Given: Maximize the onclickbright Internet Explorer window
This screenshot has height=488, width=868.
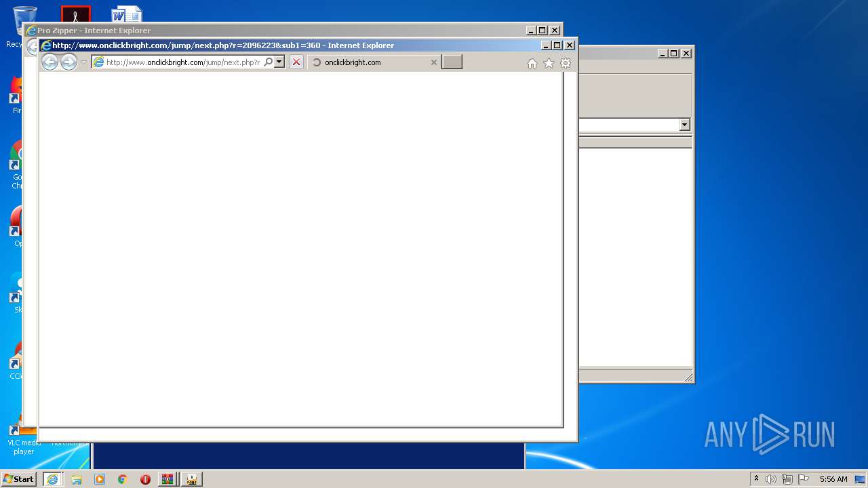Looking at the screenshot, I should coord(557,45).
